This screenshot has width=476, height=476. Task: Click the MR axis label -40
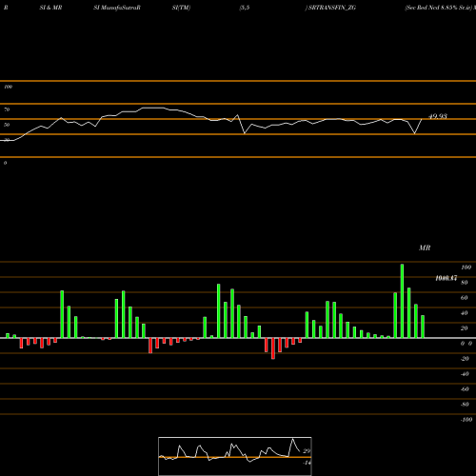465,374
